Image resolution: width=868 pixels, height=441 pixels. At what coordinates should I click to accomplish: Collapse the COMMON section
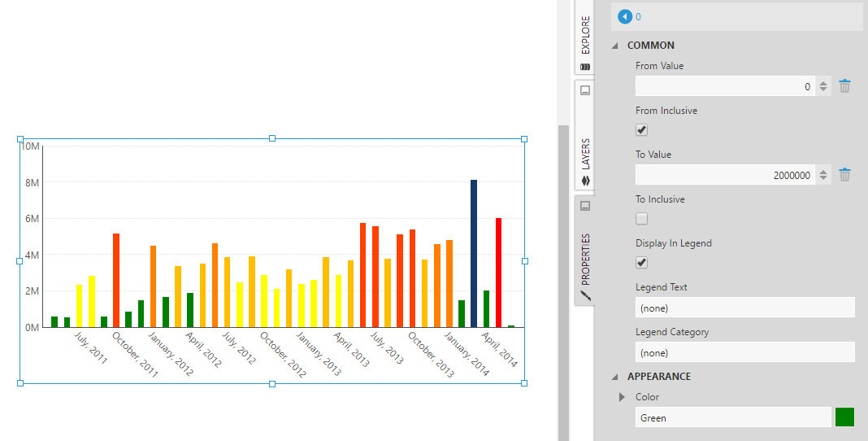point(615,46)
